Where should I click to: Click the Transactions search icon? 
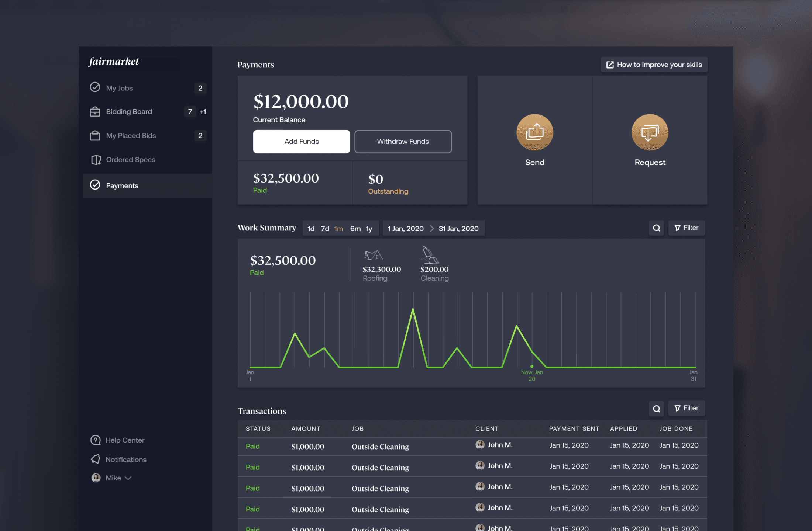657,409
